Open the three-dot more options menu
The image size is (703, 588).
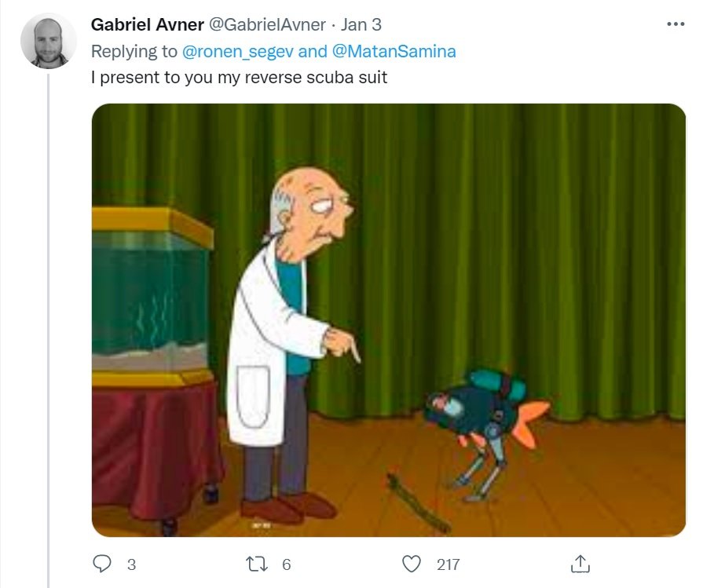click(x=676, y=24)
